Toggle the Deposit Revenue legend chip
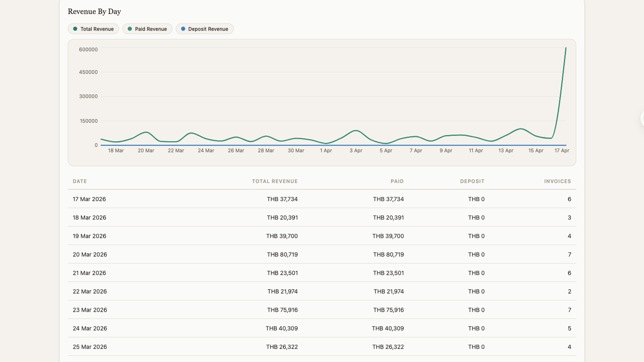644x362 pixels. click(204, 29)
